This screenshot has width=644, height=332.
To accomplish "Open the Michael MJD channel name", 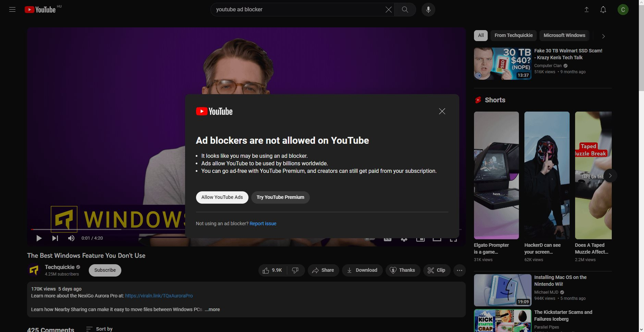I will pyautogui.click(x=546, y=292).
